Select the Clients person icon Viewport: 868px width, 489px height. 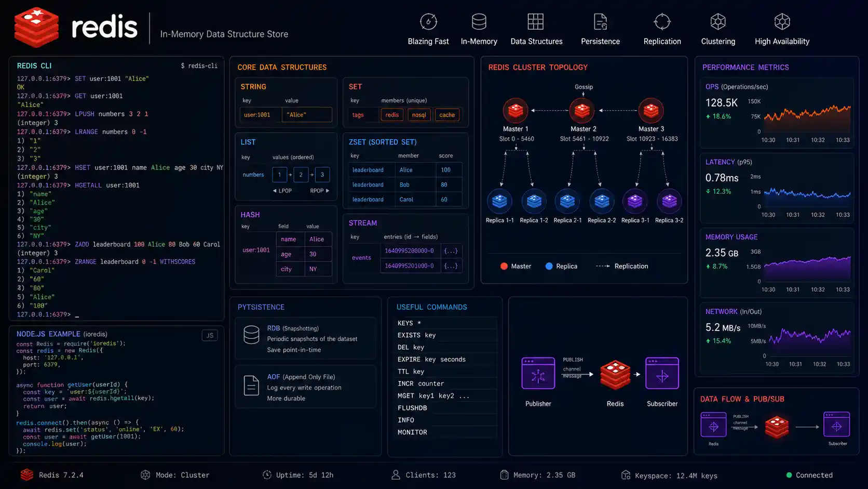click(396, 475)
